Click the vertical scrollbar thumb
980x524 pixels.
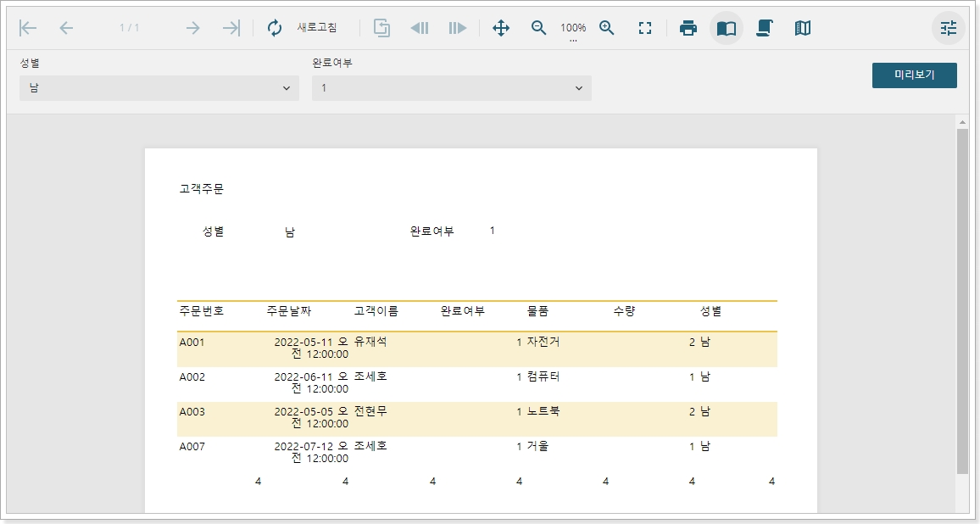961,301
